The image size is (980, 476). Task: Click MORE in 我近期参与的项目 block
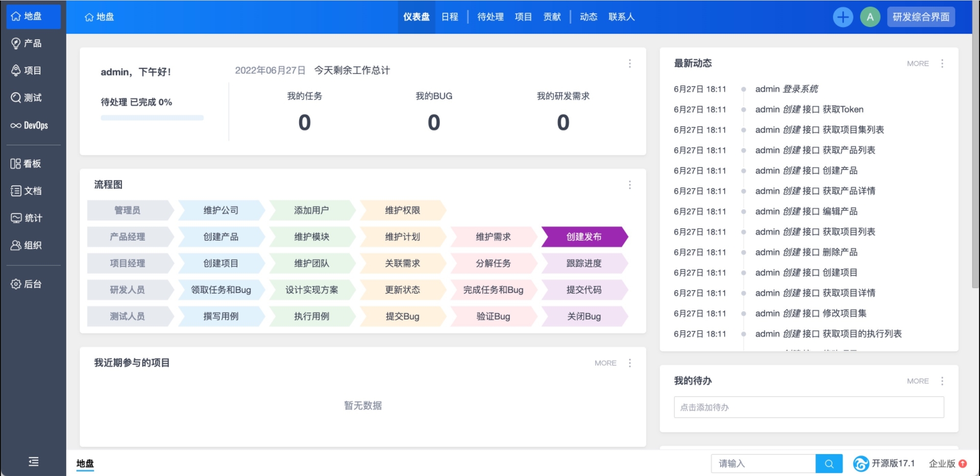[x=605, y=363]
